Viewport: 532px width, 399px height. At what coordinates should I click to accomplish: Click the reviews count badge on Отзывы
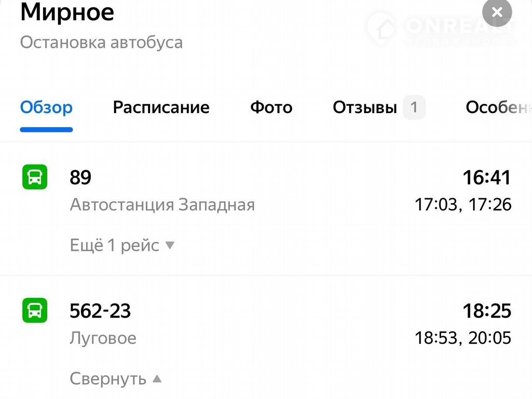click(414, 107)
